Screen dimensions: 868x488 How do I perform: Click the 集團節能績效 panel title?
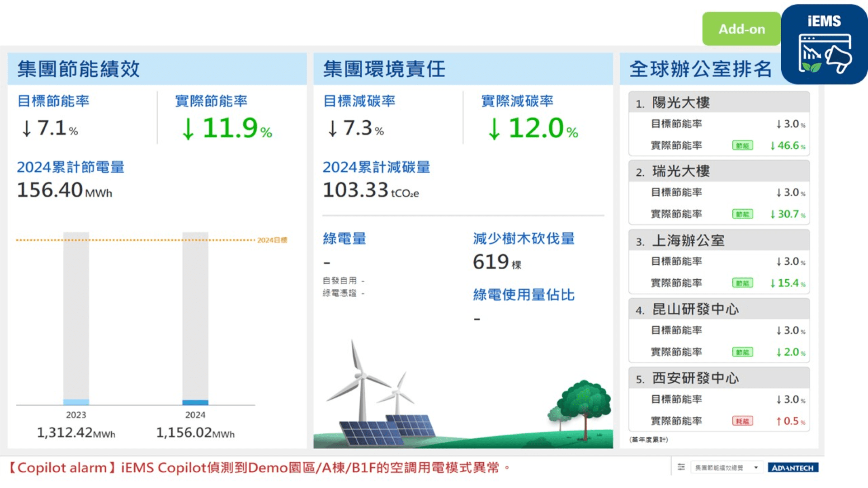click(79, 69)
